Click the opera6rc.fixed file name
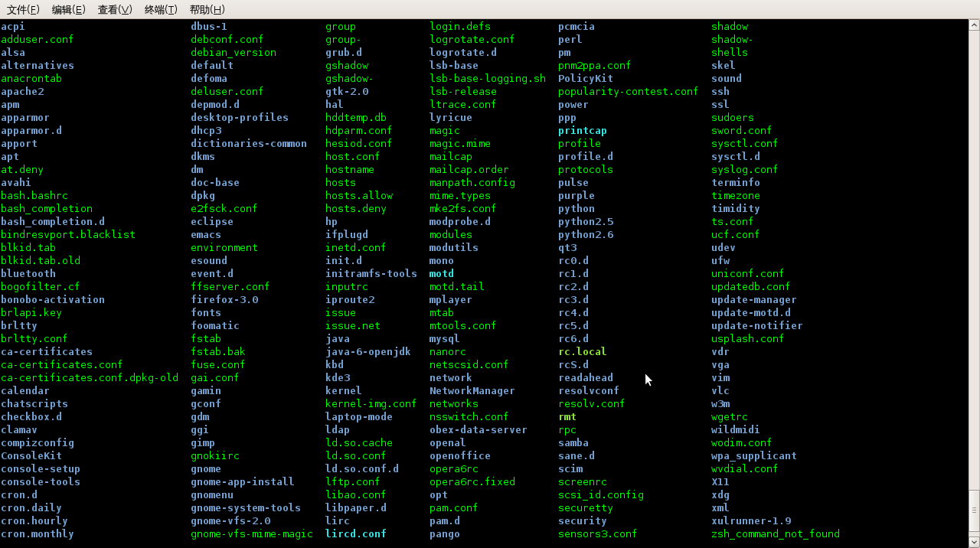This screenshot has height=548, width=980. point(472,481)
